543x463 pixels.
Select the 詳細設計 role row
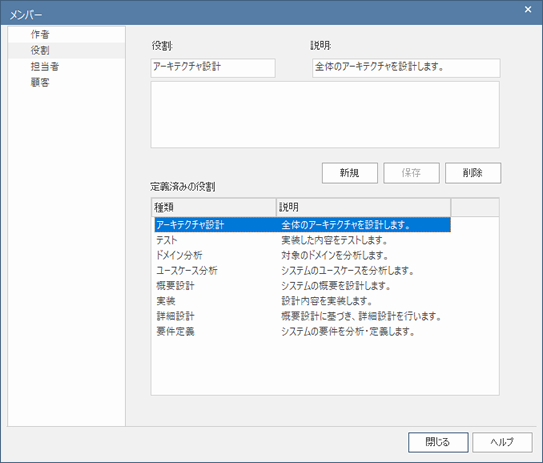(x=302, y=316)
